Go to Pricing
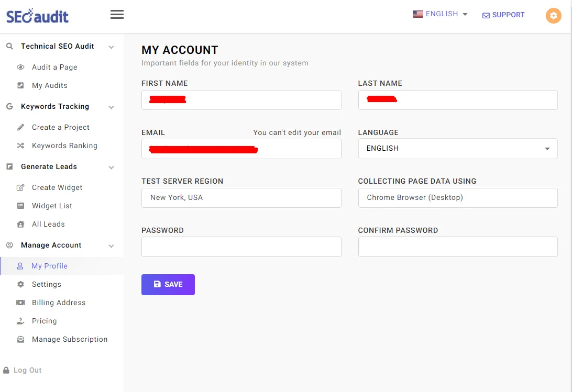572x392 pixels. 44,321
